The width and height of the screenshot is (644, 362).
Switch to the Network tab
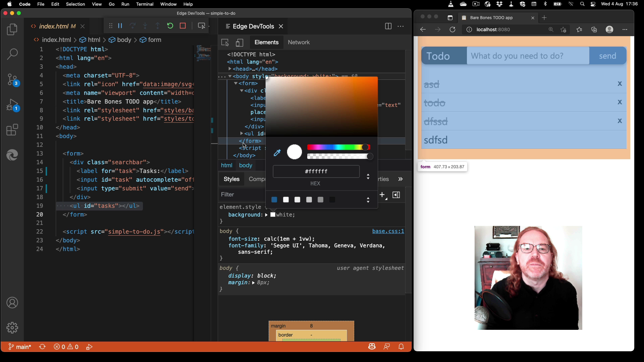point(299,43)
